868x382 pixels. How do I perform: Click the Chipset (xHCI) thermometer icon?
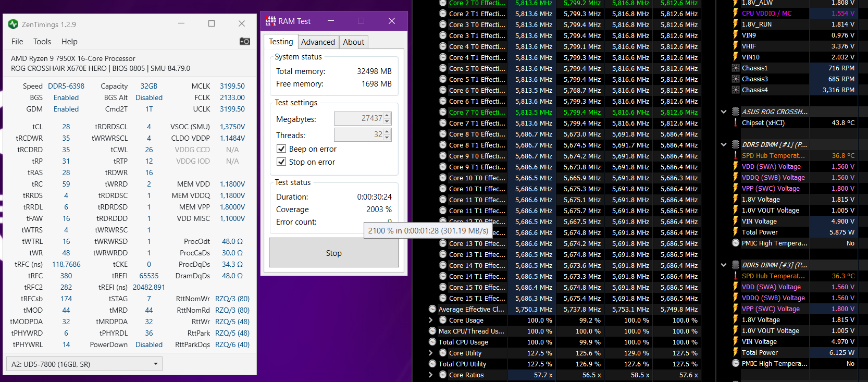(x=736, y=123)
